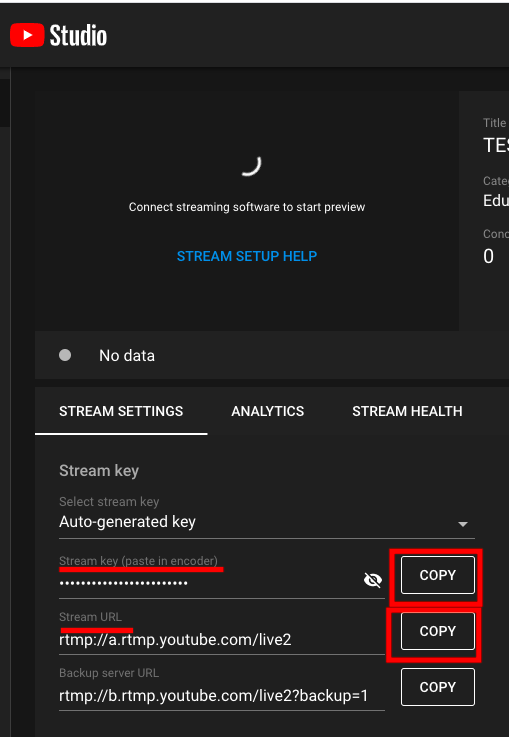Click the Stream key section heading
Viewport: 509px width, 737px height.
coord(99,470)
